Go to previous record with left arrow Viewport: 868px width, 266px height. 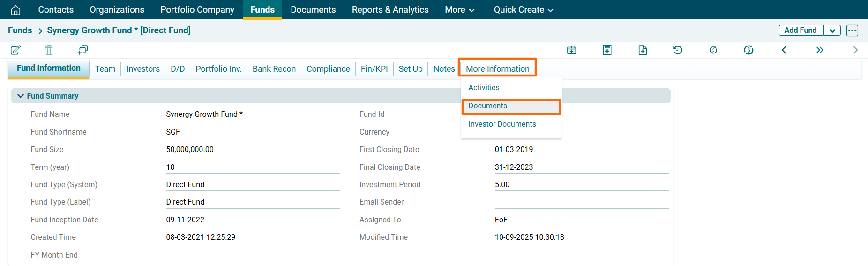click(784, 50)
